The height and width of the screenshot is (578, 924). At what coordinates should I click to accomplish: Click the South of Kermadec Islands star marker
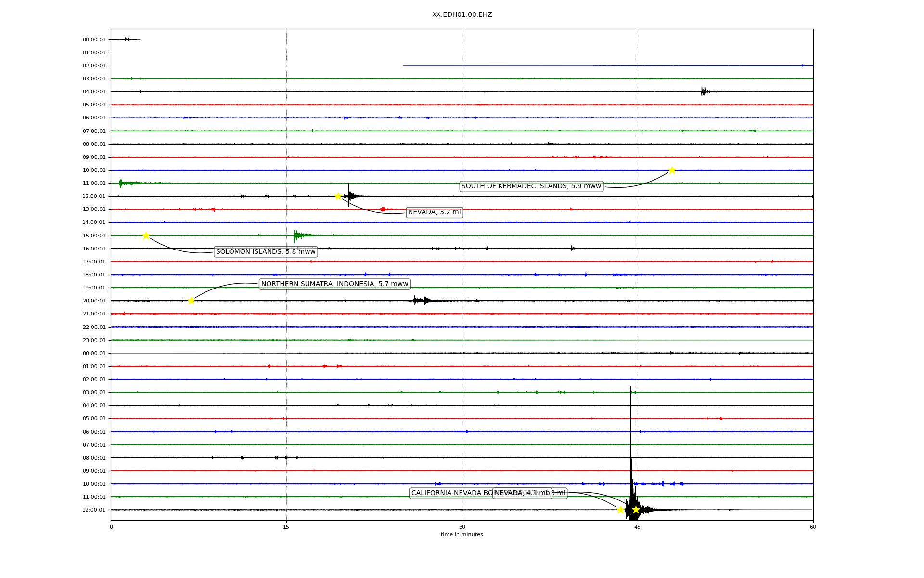pyautogui.click(x=672, y=170)
